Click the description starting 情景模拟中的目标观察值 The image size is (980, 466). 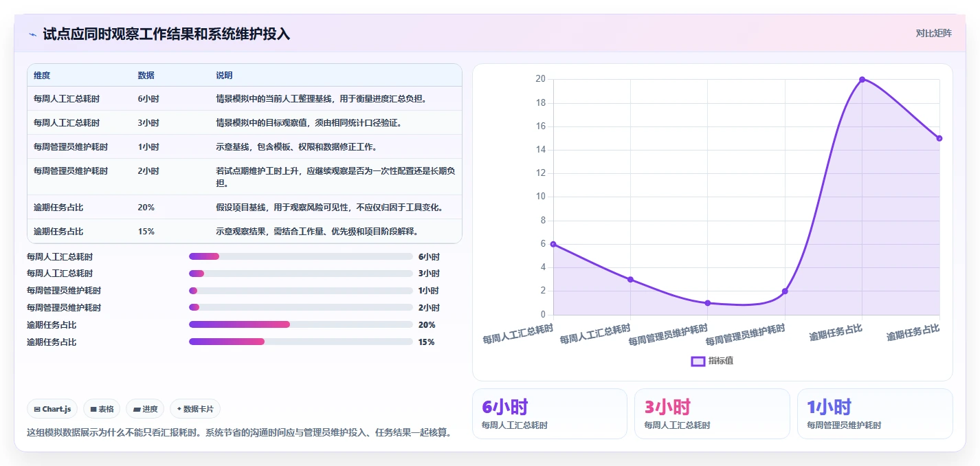[x=309, y=123]
